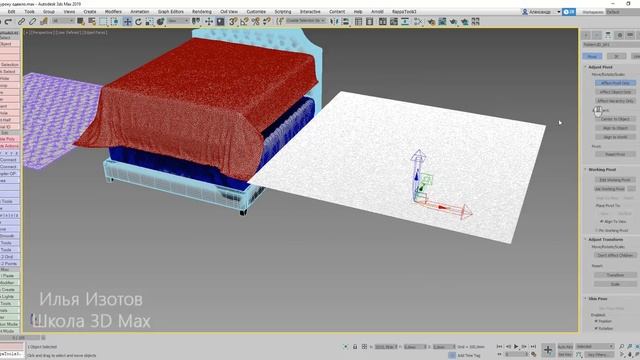Toggle Affect Pivot Only button
The width and height of the screenshot is (640, 360).
(615, 83)
